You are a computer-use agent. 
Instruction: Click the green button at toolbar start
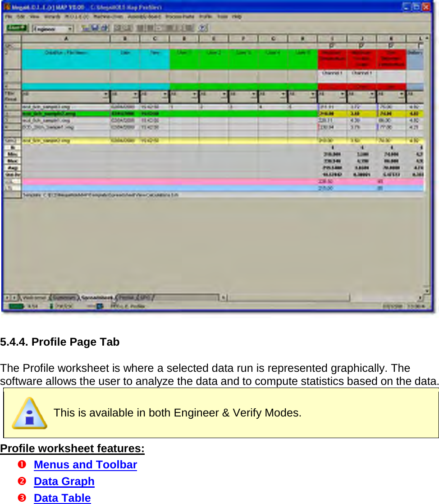16,28
